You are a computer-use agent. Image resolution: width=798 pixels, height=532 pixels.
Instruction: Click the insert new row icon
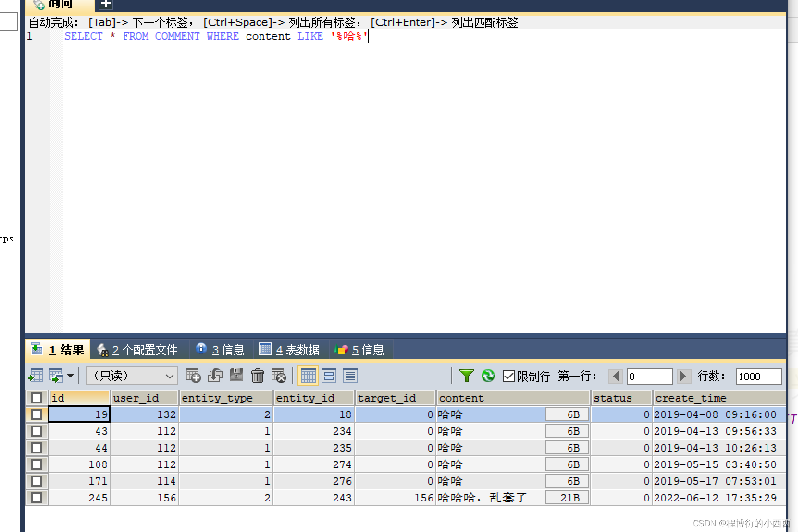pos(193,376)
